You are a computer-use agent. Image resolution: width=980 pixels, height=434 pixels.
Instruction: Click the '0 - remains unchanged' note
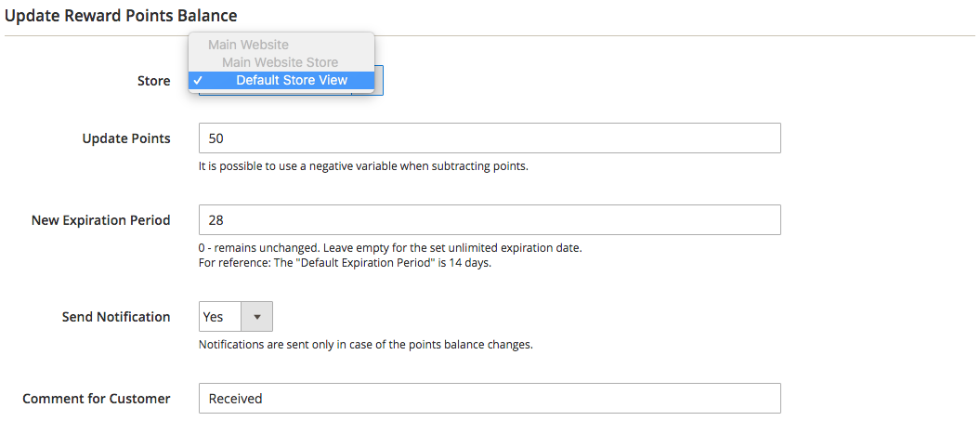[391, 248]
